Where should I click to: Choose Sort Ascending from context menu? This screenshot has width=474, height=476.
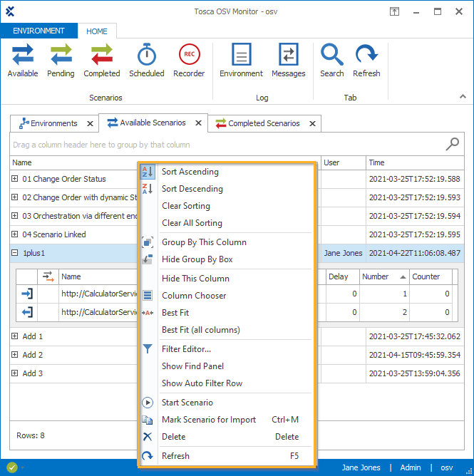pos(190,172)
